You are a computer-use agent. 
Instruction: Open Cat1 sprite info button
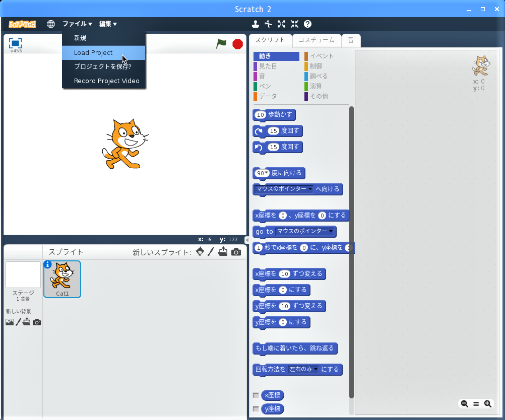pos(47,264)
